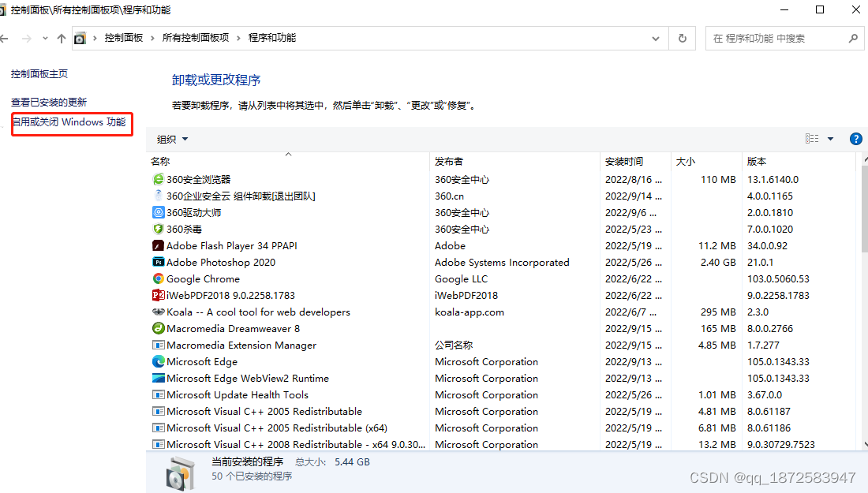Click the refresh icon in address bar
This screenshot has height=493, width=868.
click(x=681, y=37)
